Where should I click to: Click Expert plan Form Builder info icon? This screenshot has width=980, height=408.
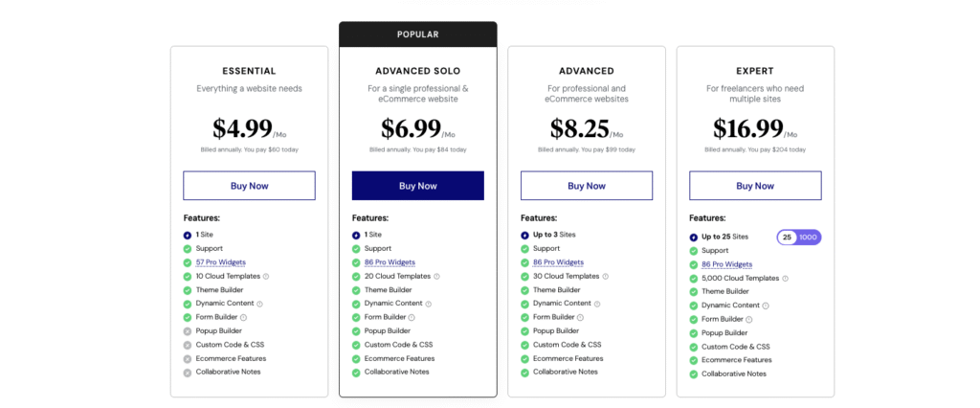[750, 320]
